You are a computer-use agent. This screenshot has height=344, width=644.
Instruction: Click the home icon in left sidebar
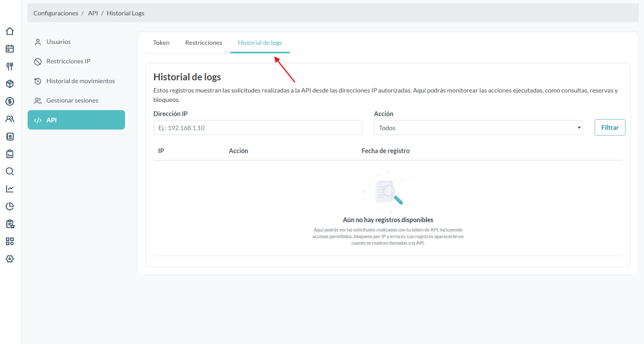pyautogui.click(x=10, y=31)
